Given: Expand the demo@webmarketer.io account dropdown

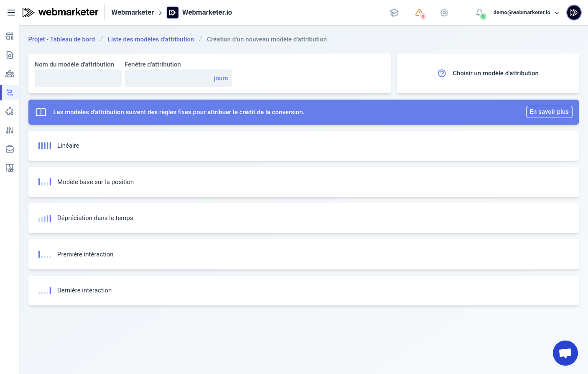Looking at the screenshot, I should 526,13.
